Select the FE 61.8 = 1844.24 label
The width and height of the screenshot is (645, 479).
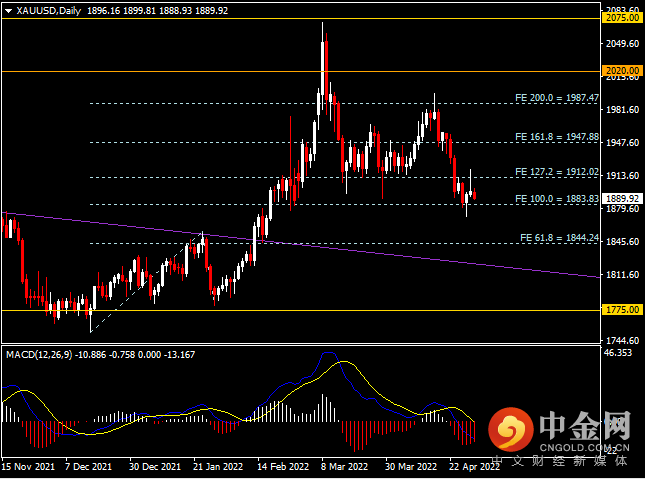(559, 238)
